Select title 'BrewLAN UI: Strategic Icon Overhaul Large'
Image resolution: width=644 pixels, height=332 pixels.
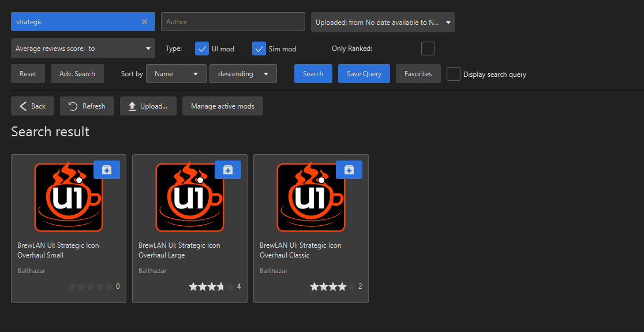point(179,250)
